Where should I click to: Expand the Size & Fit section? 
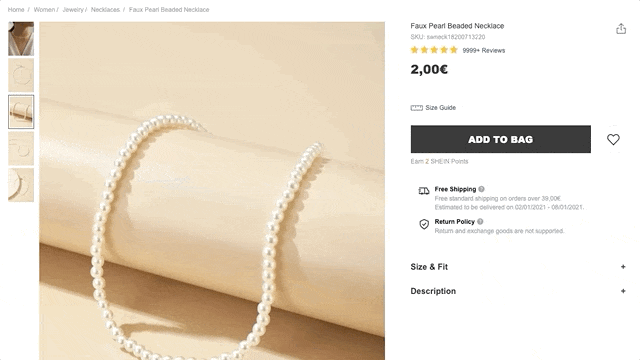click(x=518, y=267)
